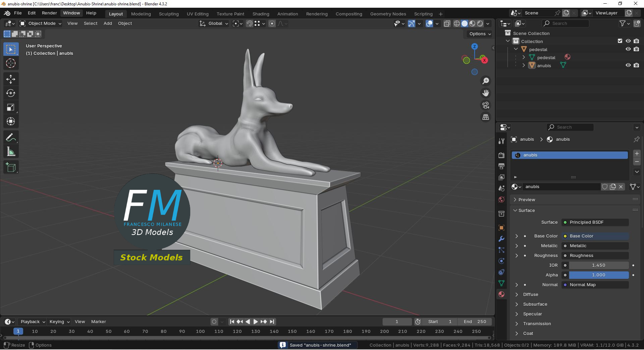The height and width of the screenshot is (350, 644).
Task: Disable anubis object in renders
Action: point(636,65)
